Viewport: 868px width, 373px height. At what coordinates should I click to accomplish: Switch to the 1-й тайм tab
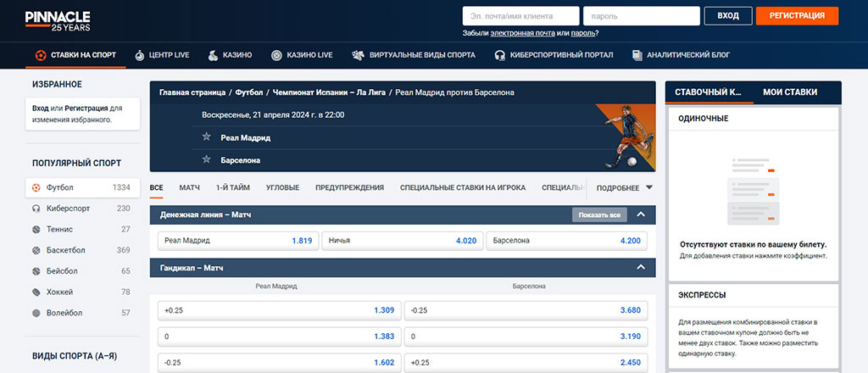point(232,187)
